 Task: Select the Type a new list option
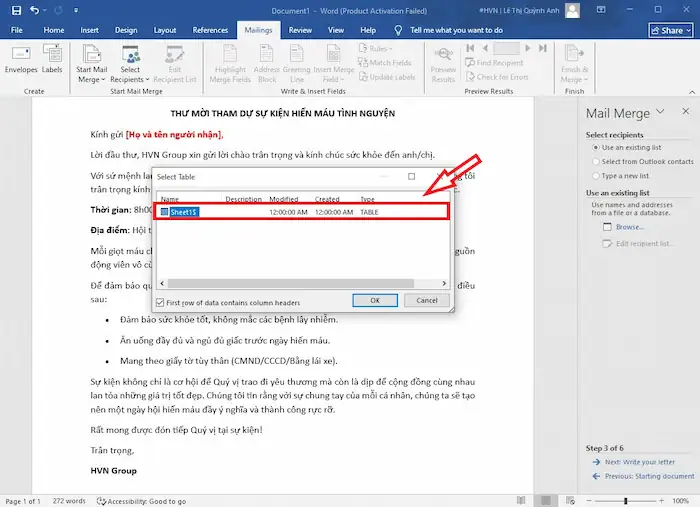tap(596, 175)
